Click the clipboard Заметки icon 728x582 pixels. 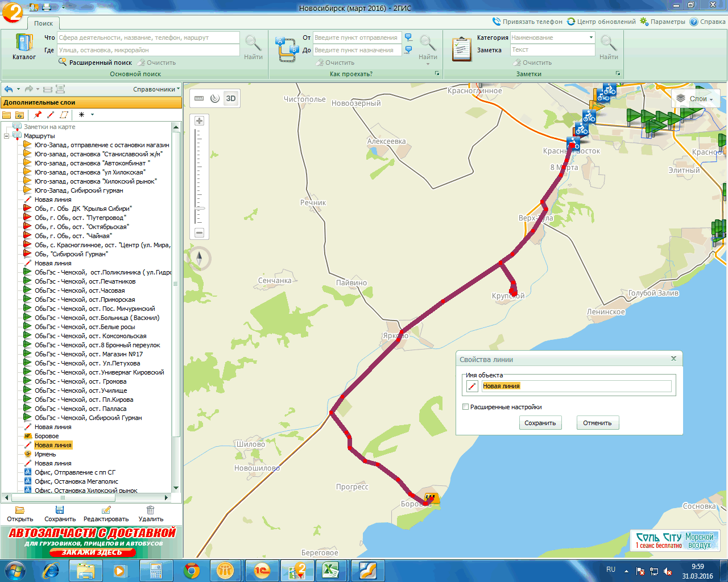tap(461, 49)
